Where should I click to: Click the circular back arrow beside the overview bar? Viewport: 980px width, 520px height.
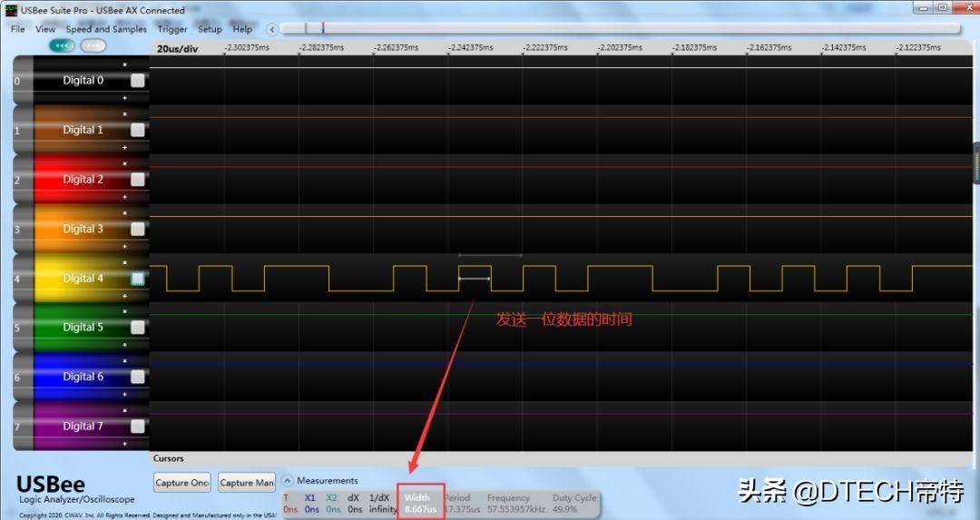(272, 29)
